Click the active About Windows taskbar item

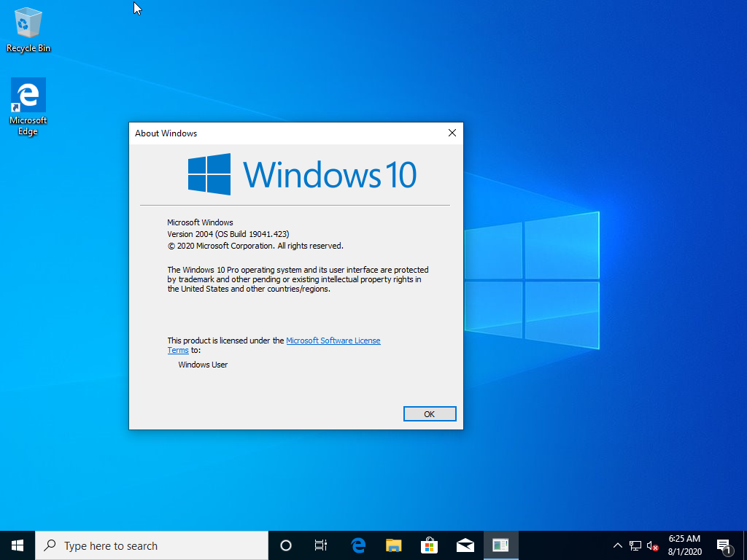tap(500, 545)
